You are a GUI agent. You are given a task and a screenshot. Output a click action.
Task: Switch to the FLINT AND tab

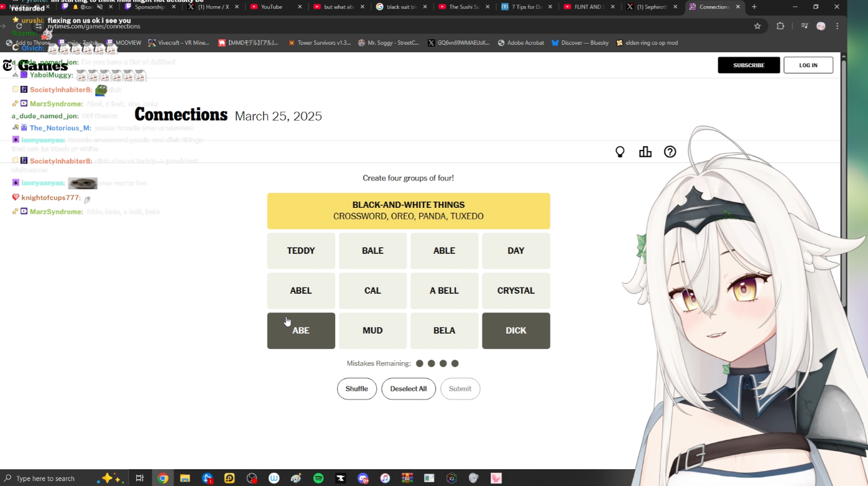click(589, 7)
